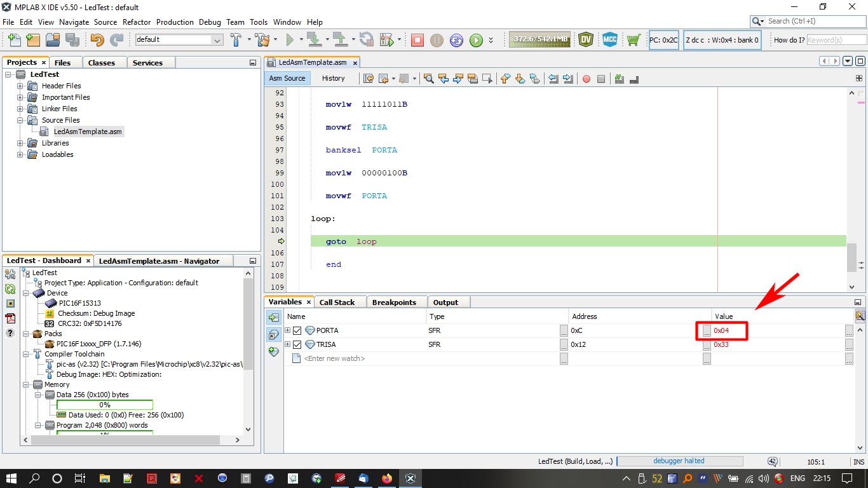Open the Source menu
The height and width of the screenshot is (488, 868).
tap(105, 22)
